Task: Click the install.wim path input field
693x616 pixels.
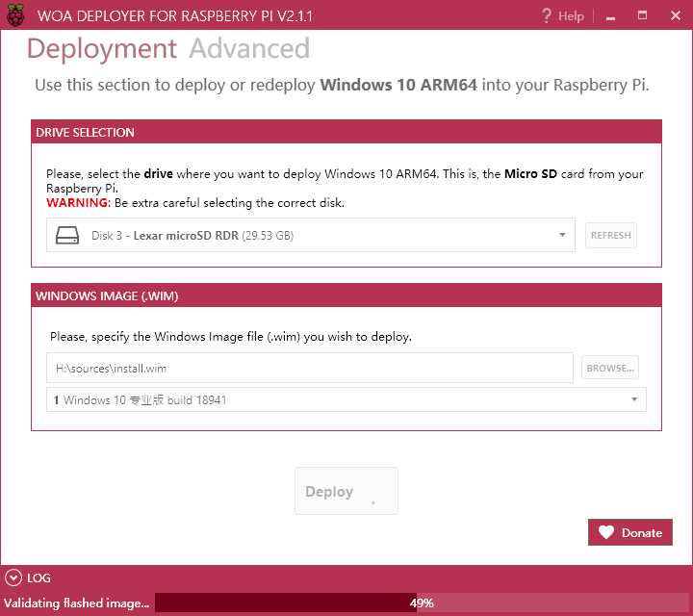Action: [310, 368]
